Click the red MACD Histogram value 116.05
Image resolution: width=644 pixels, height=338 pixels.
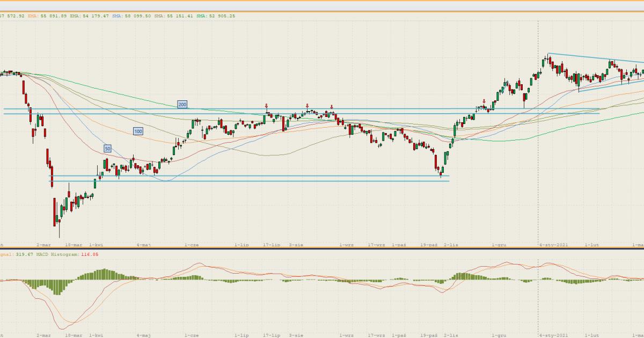tap(90, 254)
